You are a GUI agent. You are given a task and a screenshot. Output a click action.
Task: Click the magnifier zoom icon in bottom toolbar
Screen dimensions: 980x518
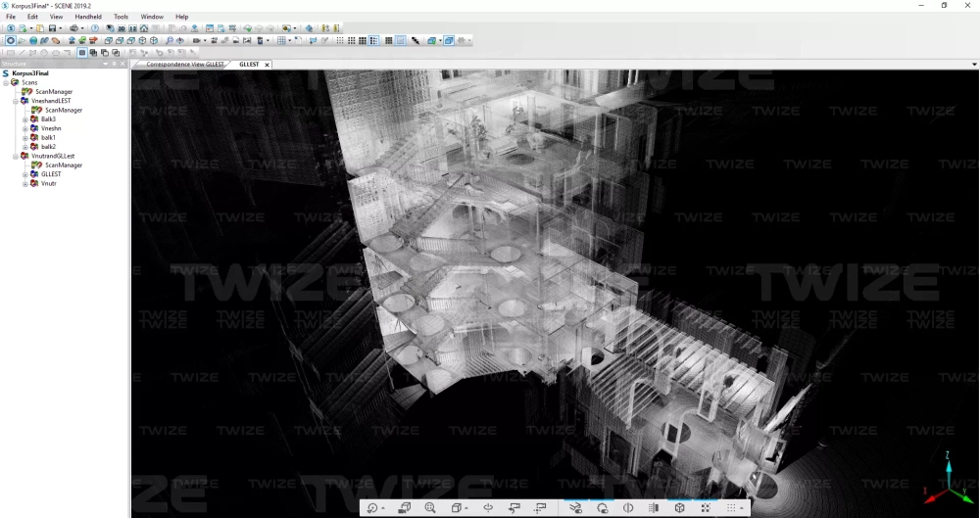[430, 508]
